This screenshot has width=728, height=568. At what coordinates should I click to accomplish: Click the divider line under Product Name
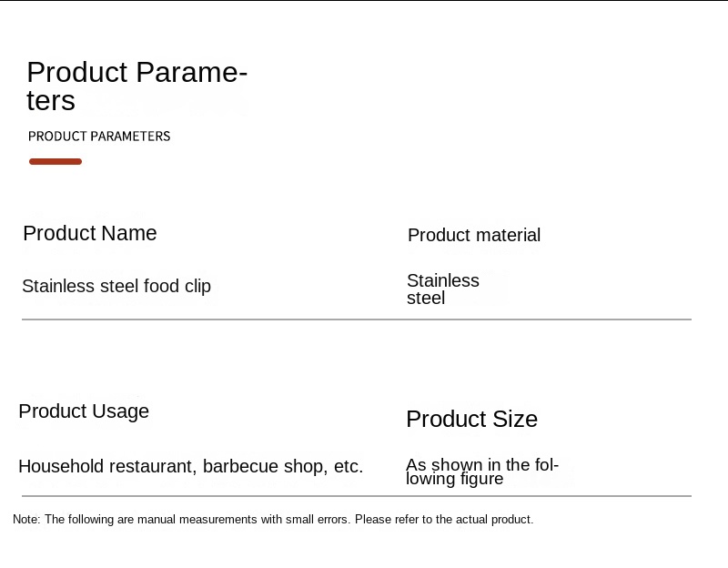coord(357,319)
